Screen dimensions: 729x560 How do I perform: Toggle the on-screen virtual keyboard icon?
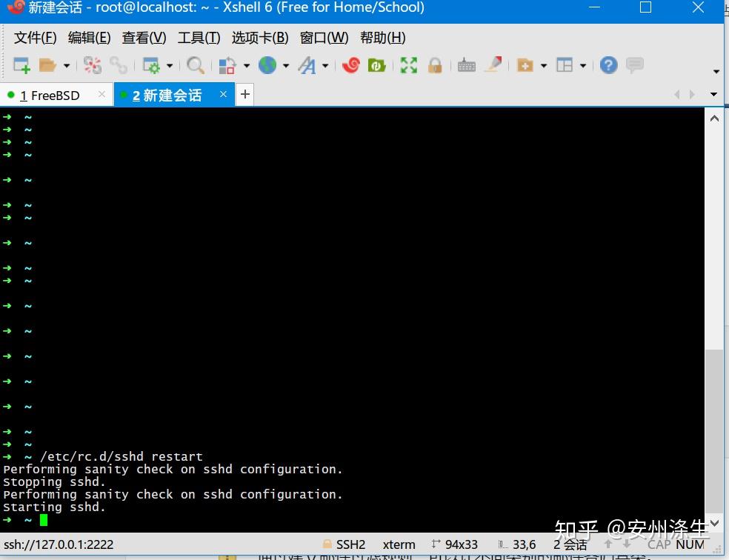click(x=466, y=65)
